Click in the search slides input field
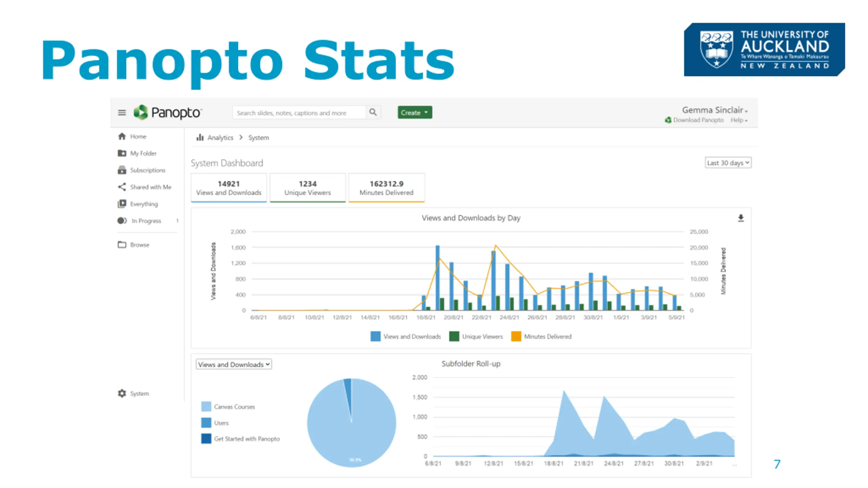The width and height of the screenshot is (868, 488). pyautogui.click(x=299, y=113)
